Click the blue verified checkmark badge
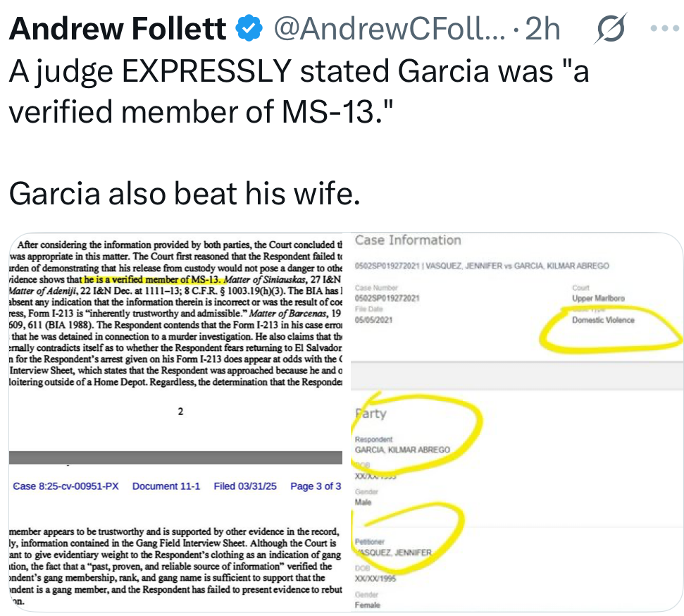The image size is (684, 616). (x=247, y=29)
